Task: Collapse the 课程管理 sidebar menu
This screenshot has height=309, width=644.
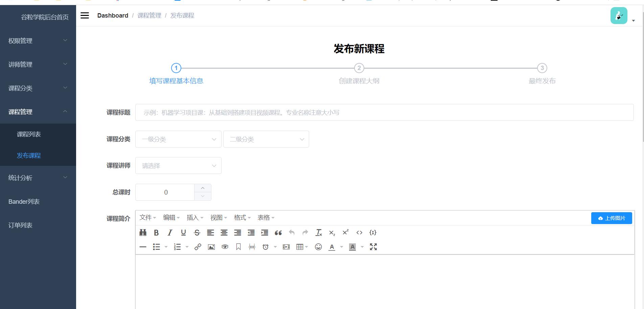Action: point(38,112)
